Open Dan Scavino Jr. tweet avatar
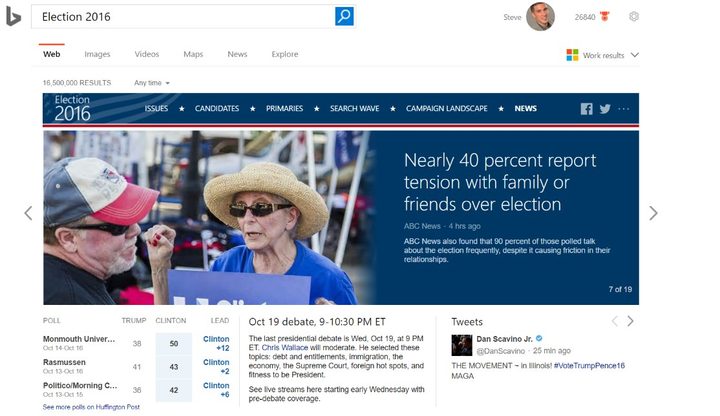The height and width of the screenshot is (416, 720). 461,345
